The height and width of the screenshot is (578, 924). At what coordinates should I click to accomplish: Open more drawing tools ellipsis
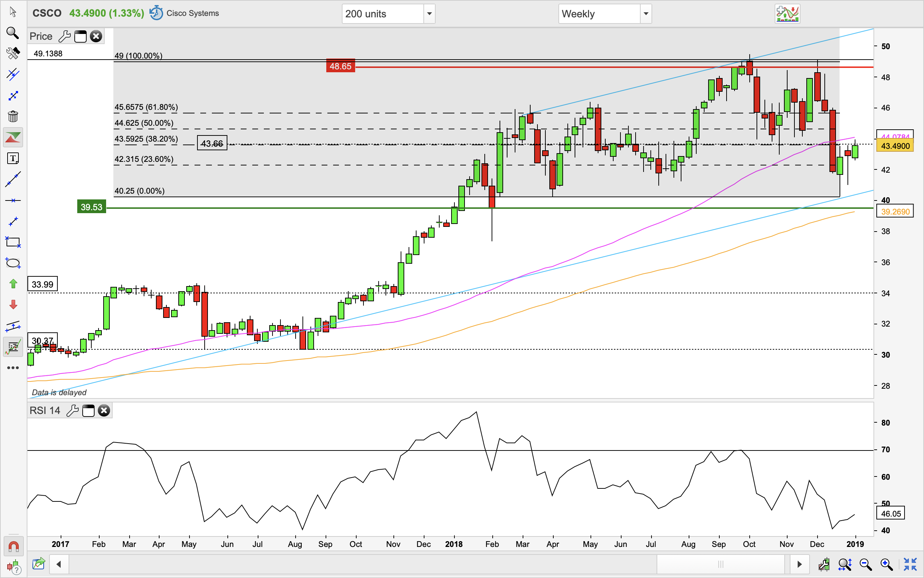pyautogui.click(x=13, y=368)
